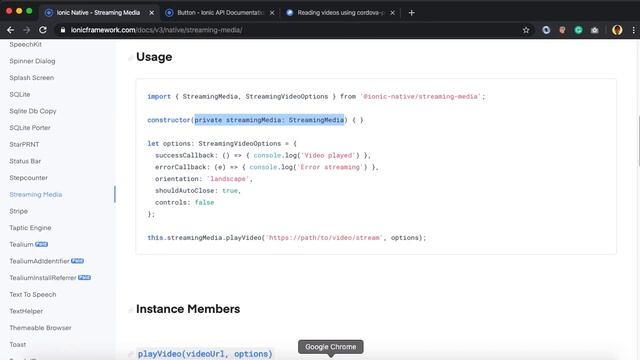This screenshot has height=360, width=640.
Task: Open Stripe in the sidebar
Action: point(18,211)
